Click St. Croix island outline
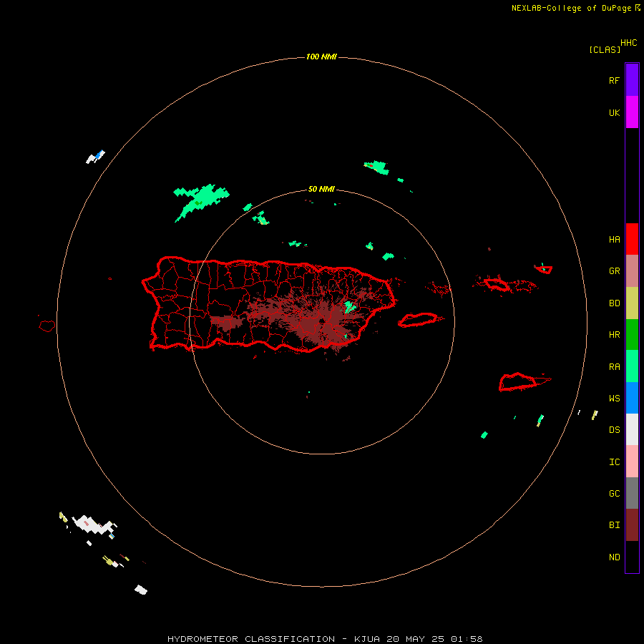This screenshot has height=644, width=644. [518, 382]
